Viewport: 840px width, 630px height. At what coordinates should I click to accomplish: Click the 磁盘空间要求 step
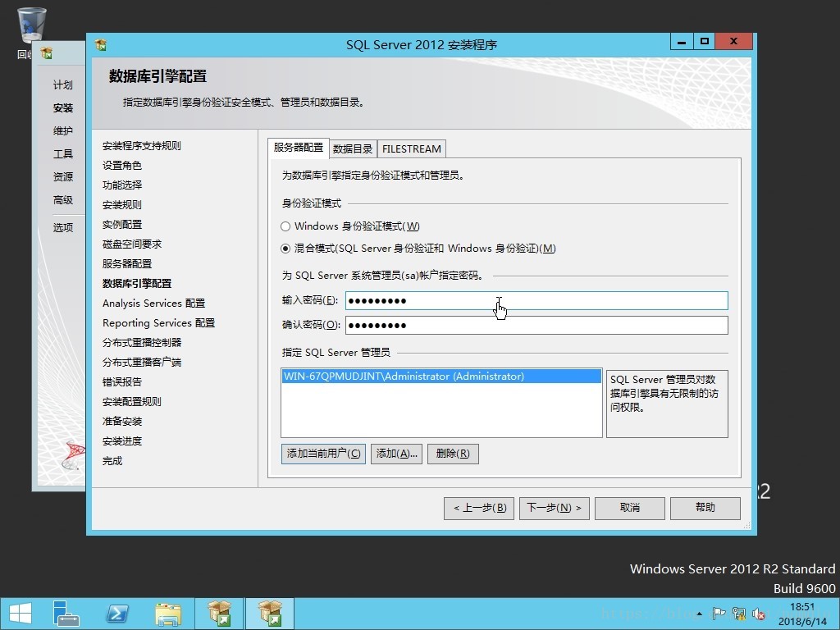coord(132,244)
